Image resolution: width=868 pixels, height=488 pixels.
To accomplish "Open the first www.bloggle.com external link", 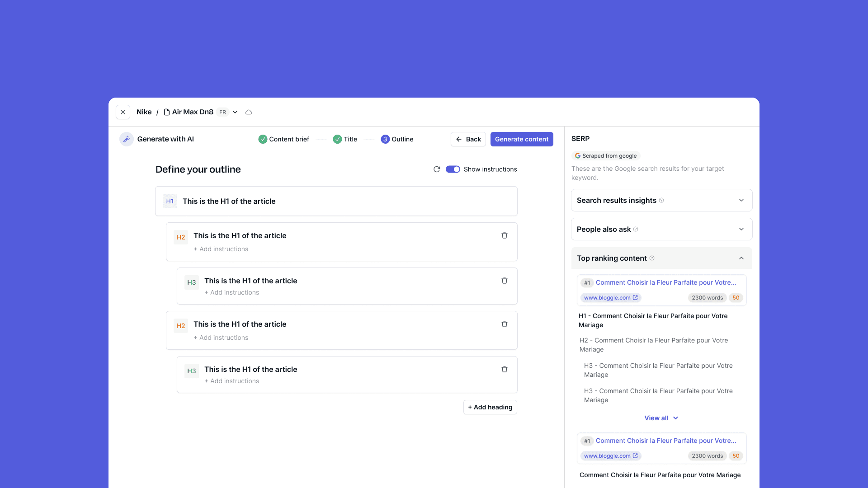I will (611, 298).
